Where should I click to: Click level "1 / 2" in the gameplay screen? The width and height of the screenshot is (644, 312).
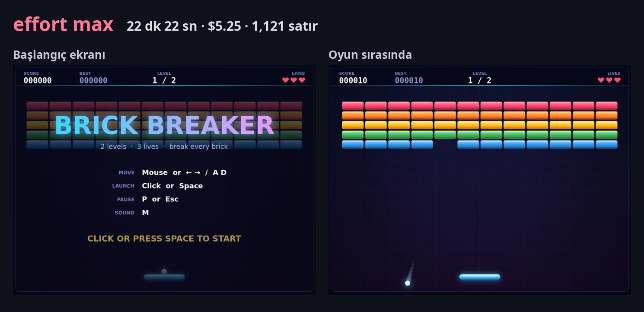480,80
